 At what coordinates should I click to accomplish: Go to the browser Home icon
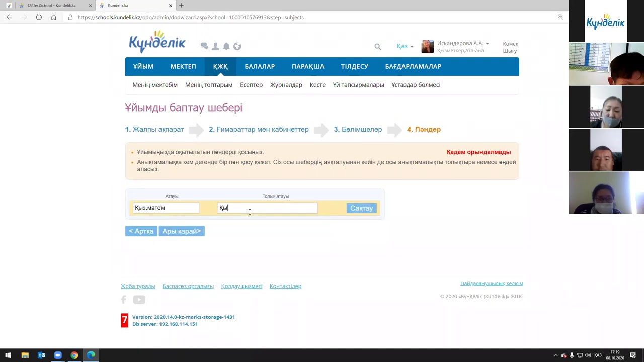pyautogui.click(x=54, y=17)
